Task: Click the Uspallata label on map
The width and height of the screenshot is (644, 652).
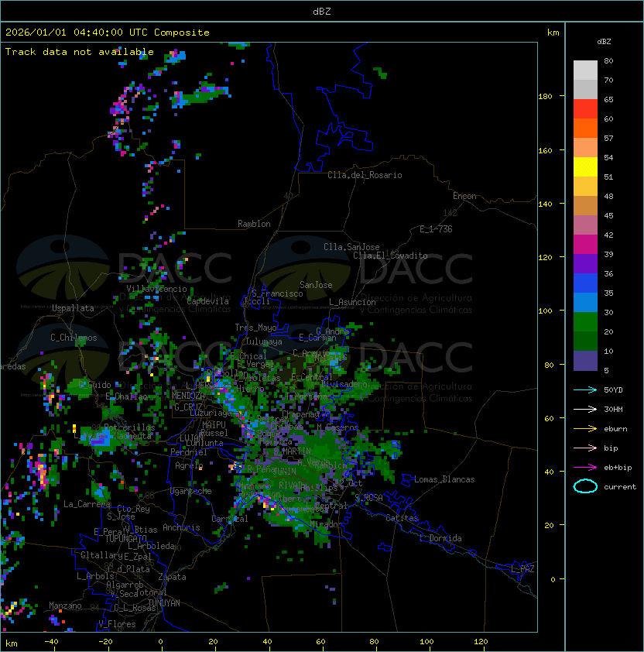Action: [73, 308]
